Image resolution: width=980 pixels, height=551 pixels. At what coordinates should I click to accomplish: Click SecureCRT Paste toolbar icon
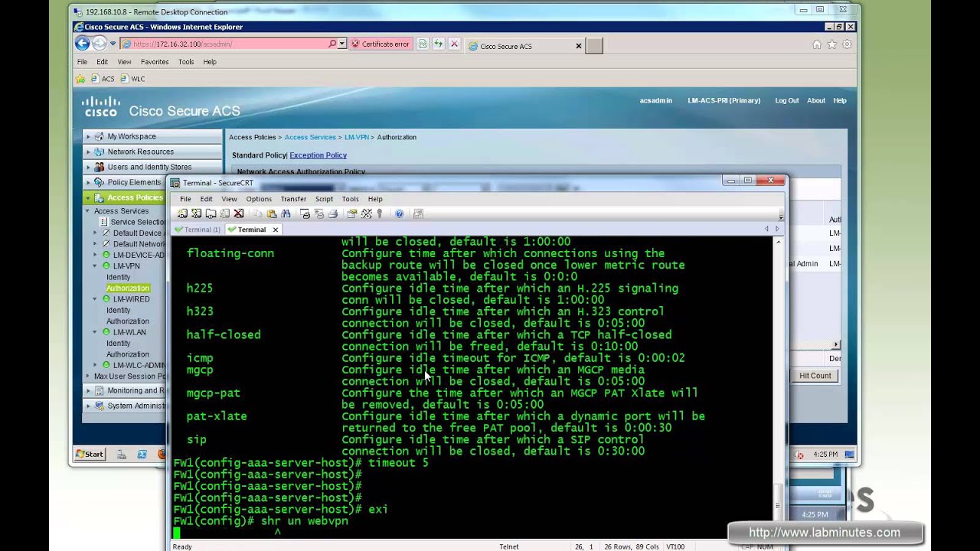tap(272, 214)
